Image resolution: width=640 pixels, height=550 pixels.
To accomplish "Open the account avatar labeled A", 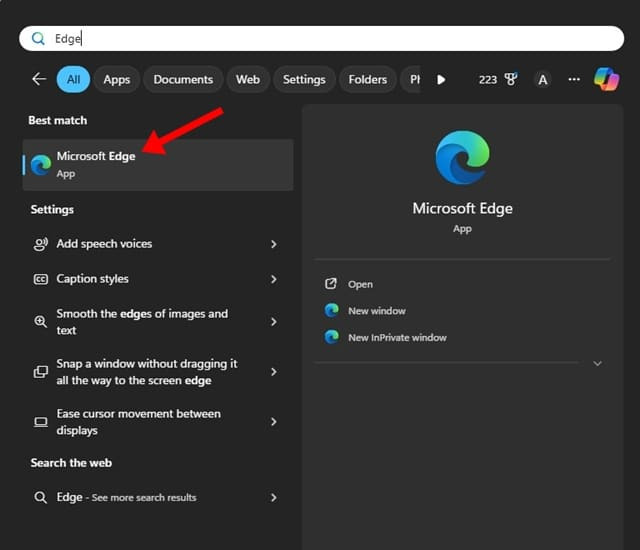I will click(542, 80).
